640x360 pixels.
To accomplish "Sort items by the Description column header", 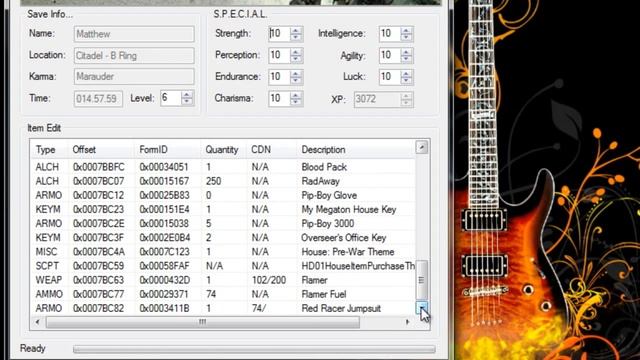I will coord(356,150).
